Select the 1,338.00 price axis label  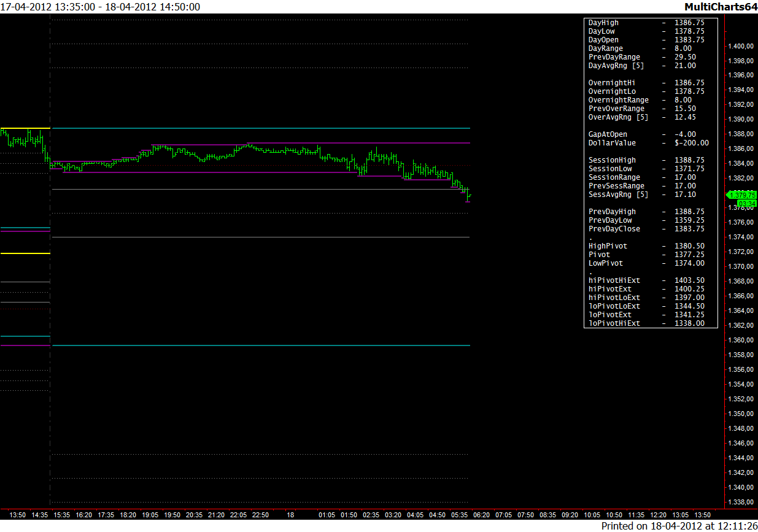click(x=741, y=503)
